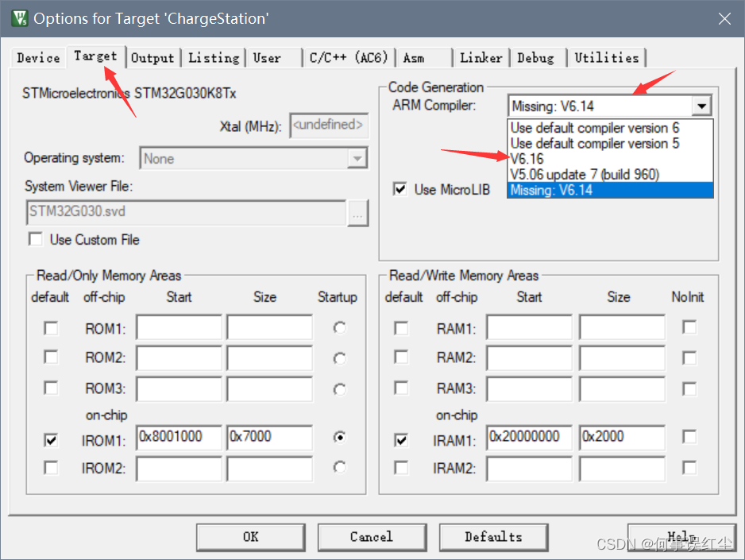Collapse the ARM Compiler dropdown arrow
The height and width of the screenshot is (560, 745).
click(701, 106)
